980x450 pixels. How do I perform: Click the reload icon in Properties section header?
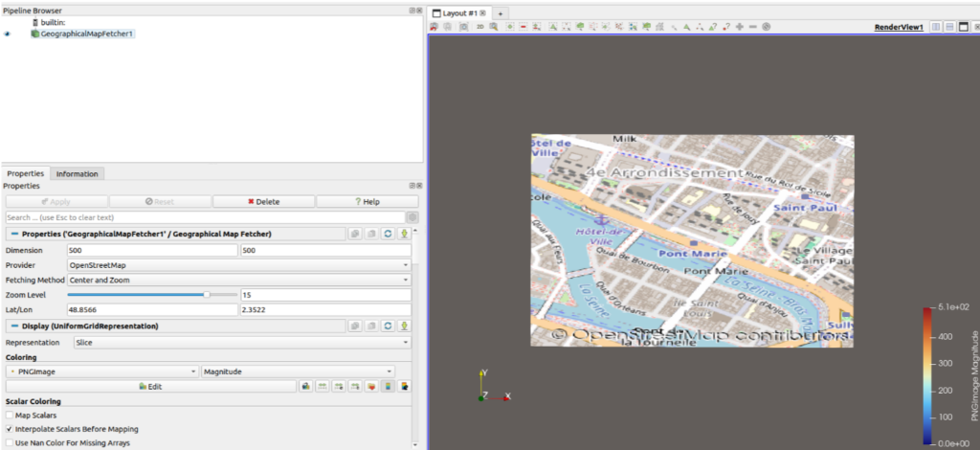pyautogui.click(x=388, y=234)
